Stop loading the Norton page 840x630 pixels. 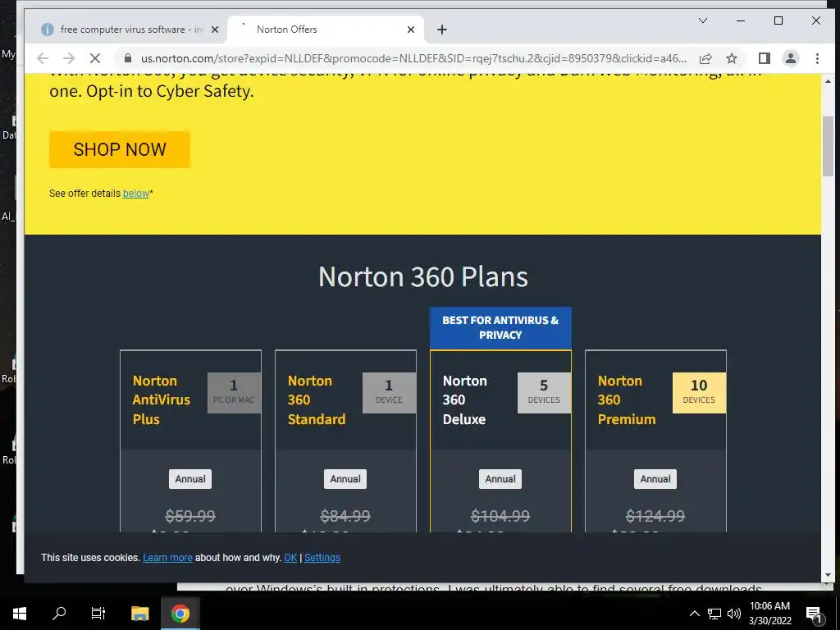(95, 58)
